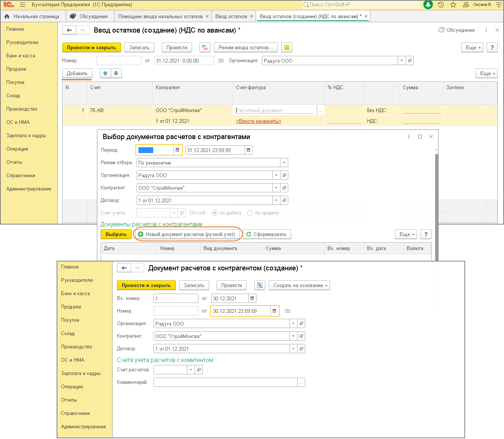The width and height of the screenshot is (504, 439).
Task: Switch to Начальная страница tab
Action: coord(33,16)
